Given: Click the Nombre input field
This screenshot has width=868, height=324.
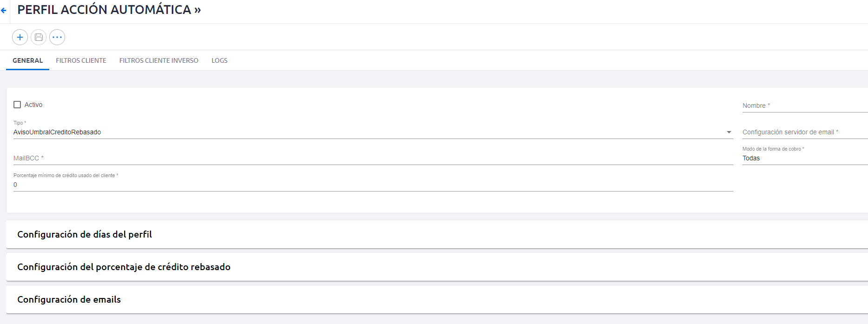Looking at the screenshot, I should 805,106.
